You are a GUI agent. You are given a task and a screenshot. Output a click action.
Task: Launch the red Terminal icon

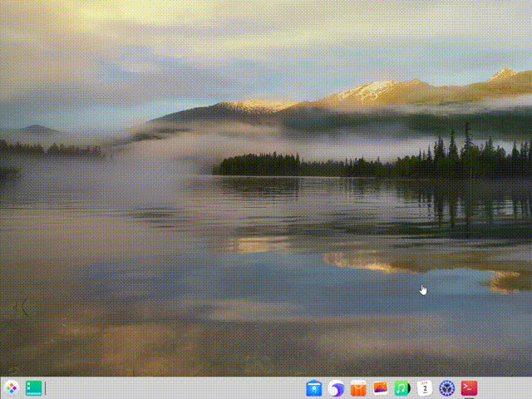click(469, 388)
